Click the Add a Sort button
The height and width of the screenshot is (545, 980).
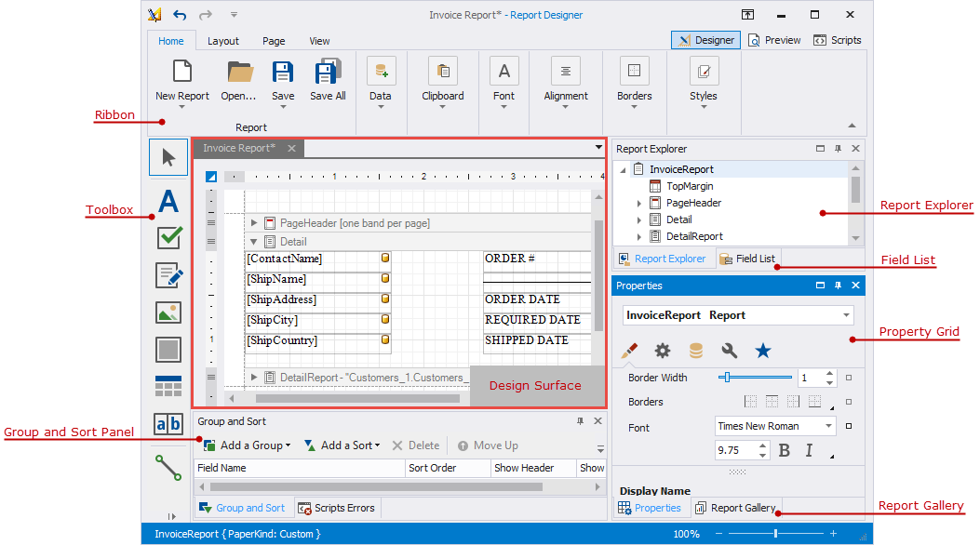[x=342, y=445]
